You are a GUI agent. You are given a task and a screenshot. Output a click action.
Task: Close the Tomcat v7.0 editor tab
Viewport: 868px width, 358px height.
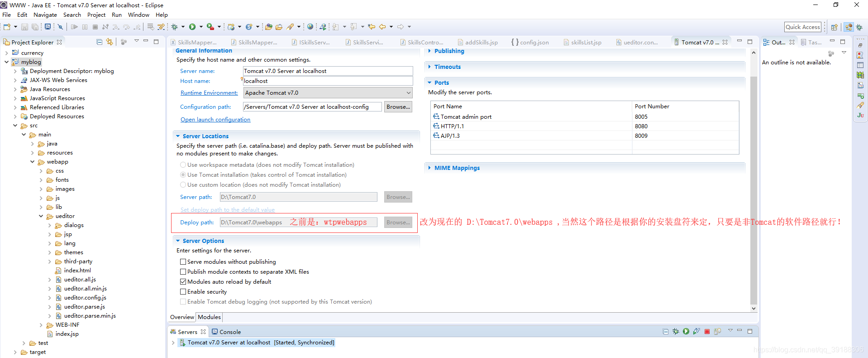point(725,42)
